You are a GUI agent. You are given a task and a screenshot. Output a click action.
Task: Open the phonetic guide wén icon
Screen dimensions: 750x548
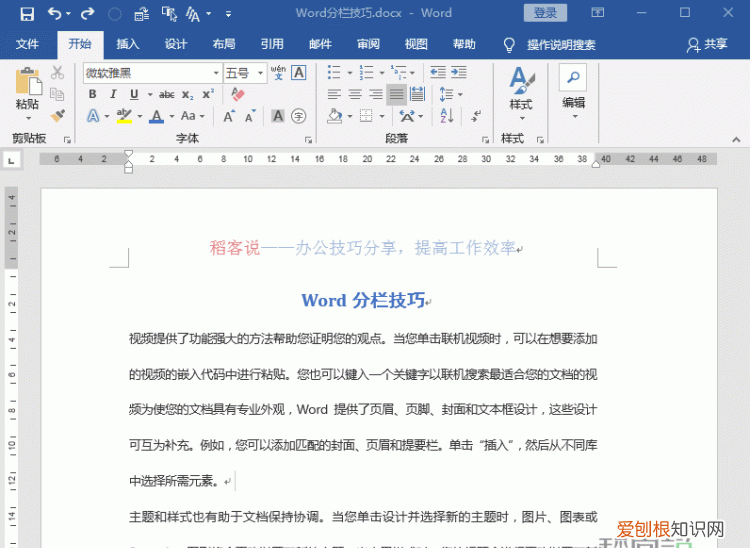[278, 73]
